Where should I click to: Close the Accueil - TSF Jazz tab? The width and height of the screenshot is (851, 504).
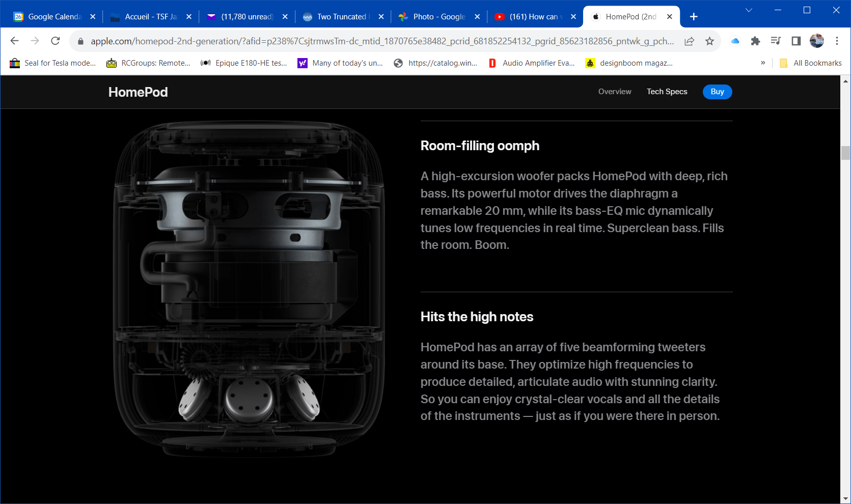tap(189, 17)
